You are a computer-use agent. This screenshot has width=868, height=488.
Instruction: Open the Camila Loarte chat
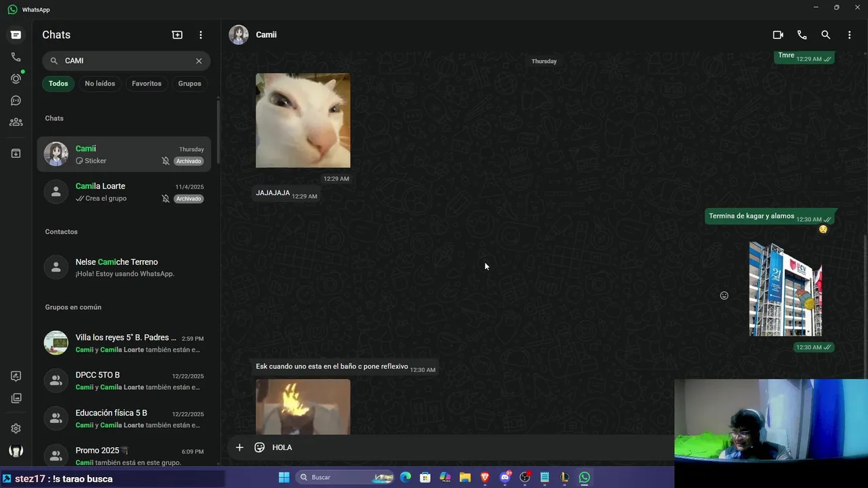tap(124, 192)
